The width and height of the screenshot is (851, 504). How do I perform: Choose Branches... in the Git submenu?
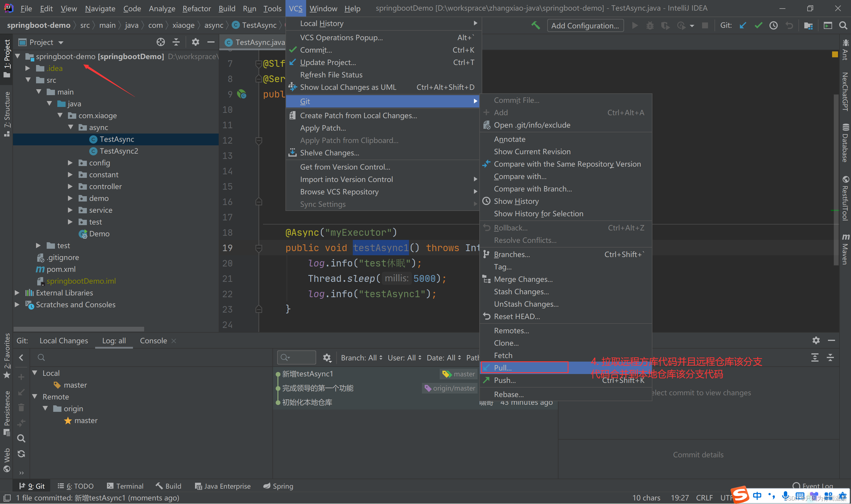coord(565,254)
